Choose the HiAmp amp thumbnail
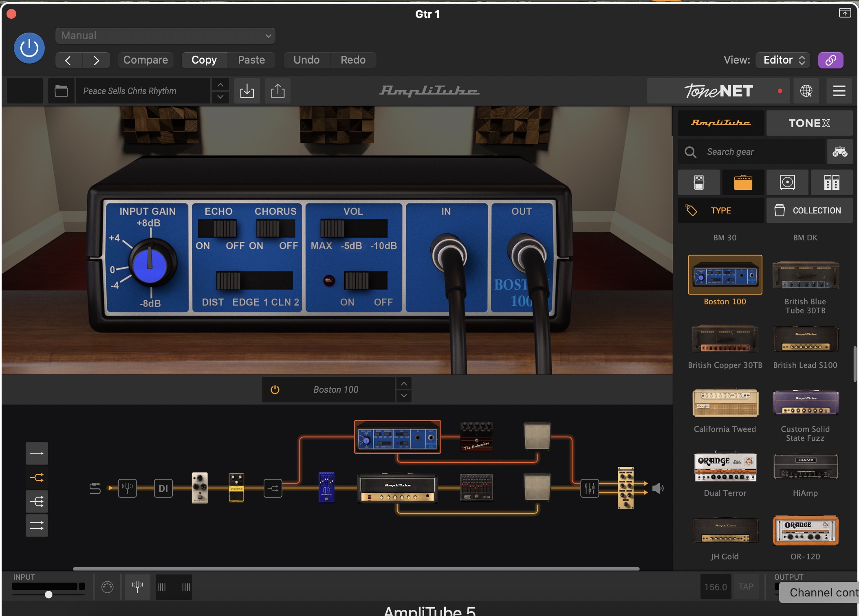The image size is (859, 616). pyautogui.click(x=805, y=467)
